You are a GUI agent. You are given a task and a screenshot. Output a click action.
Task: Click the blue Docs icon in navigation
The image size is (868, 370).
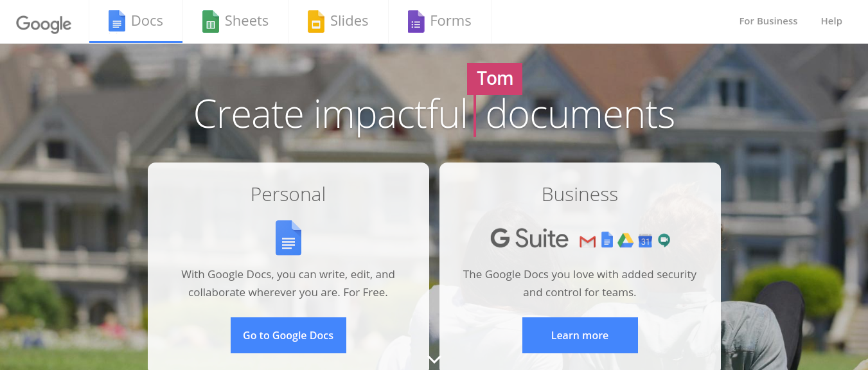pyautogui.click(x=116, y=21)
